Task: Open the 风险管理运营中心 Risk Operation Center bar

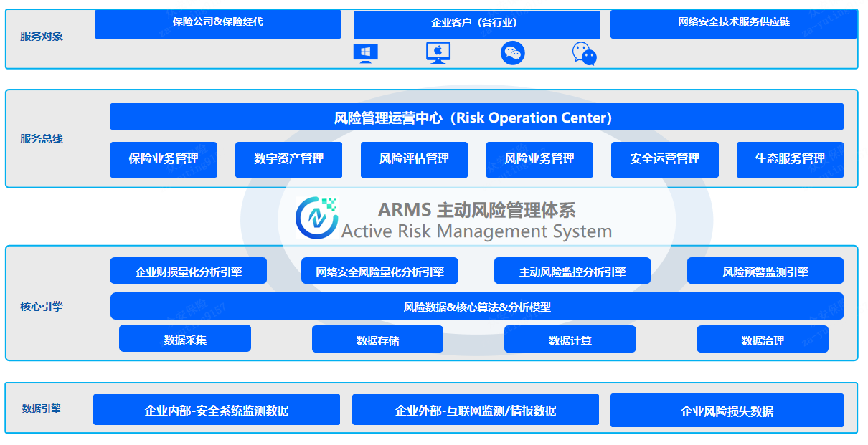Action: (x=476, y=117)
